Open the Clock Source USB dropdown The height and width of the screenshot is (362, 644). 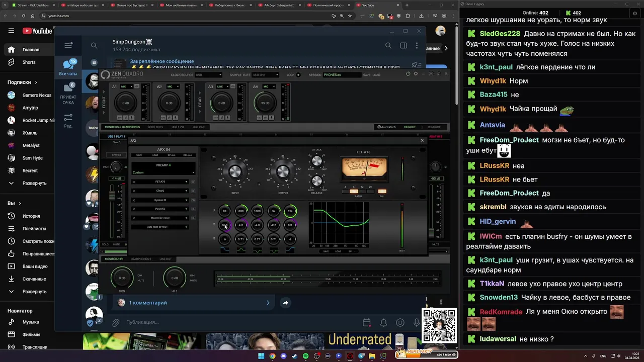pyautogui.click(x=208, y=75)
